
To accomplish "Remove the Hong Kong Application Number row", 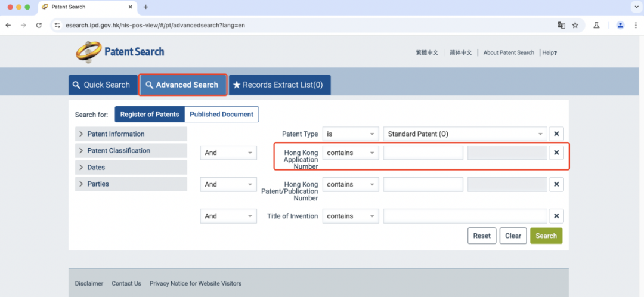I will (556, 153).
